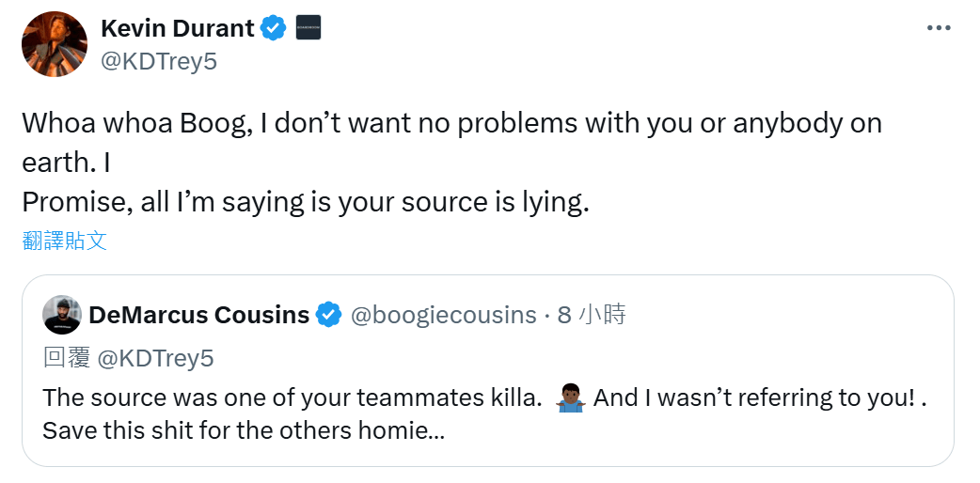
Task: Open Kevin Durant's profile avatar
Action: pyautogui.click(x=55, y=44)
